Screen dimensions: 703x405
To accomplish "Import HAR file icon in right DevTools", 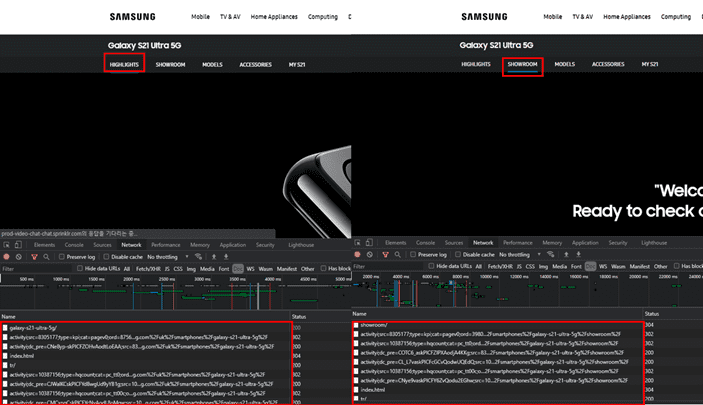I will tap(566, 254).
